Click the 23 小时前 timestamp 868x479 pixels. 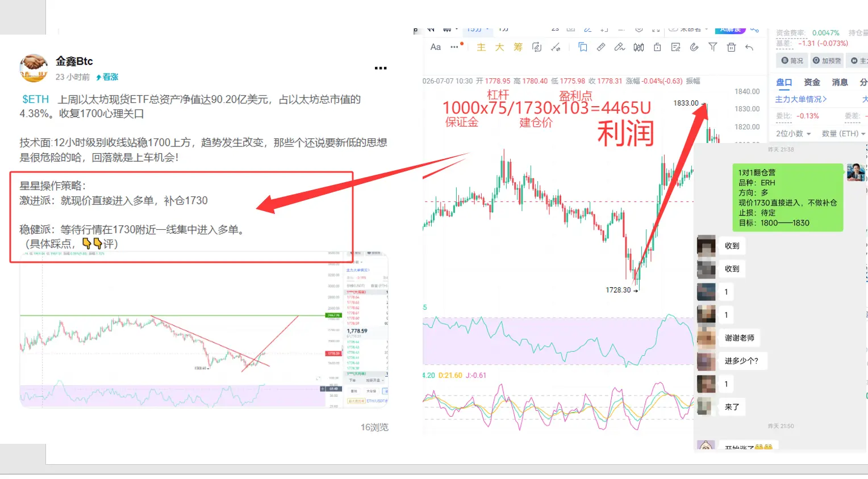point(73,77)
